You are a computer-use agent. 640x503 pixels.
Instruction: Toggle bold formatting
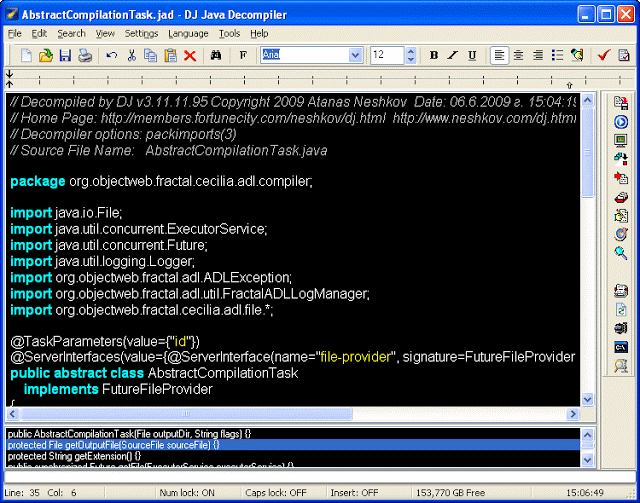[434, 55]
